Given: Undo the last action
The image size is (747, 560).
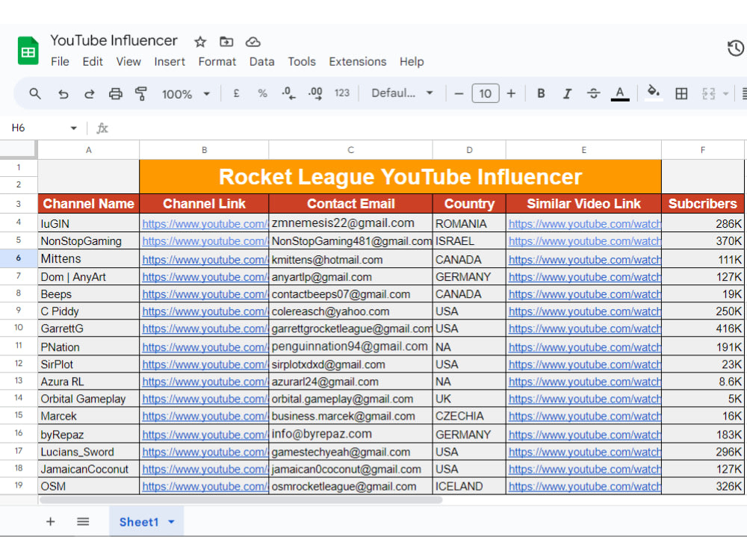Looking at the screenshot, I should [63, 93].
